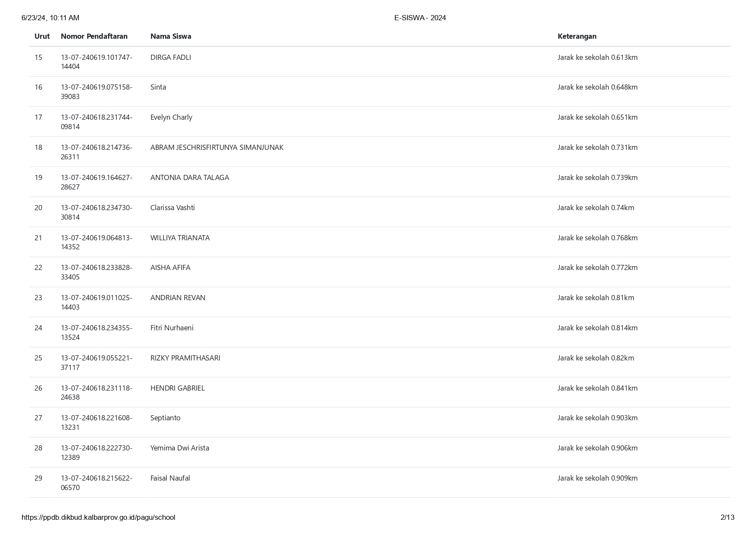The image size is (756, 534).
Task: Click registration number 13-07-240618.222730-12389
Action: pyautogui.click(x=97, y=453)
